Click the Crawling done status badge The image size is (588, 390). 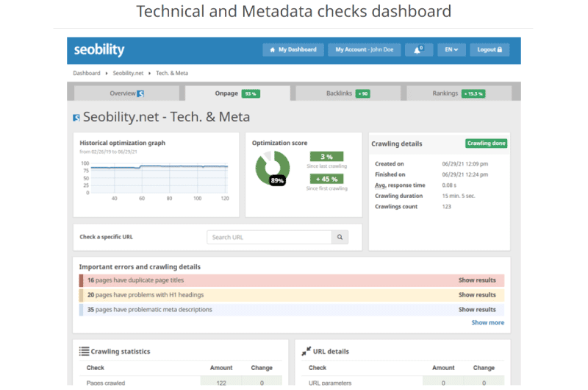pyautogui.click(x=486, y=143)
